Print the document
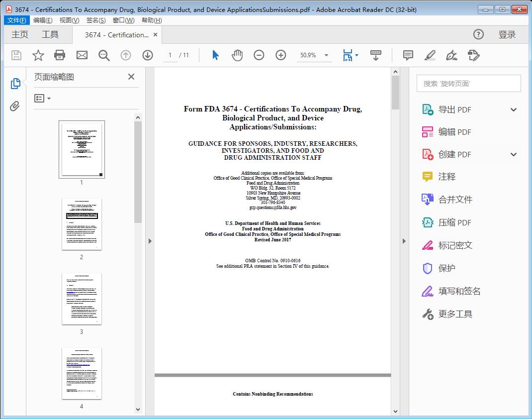Screen dimensions: 532x419 coord(60,55)
